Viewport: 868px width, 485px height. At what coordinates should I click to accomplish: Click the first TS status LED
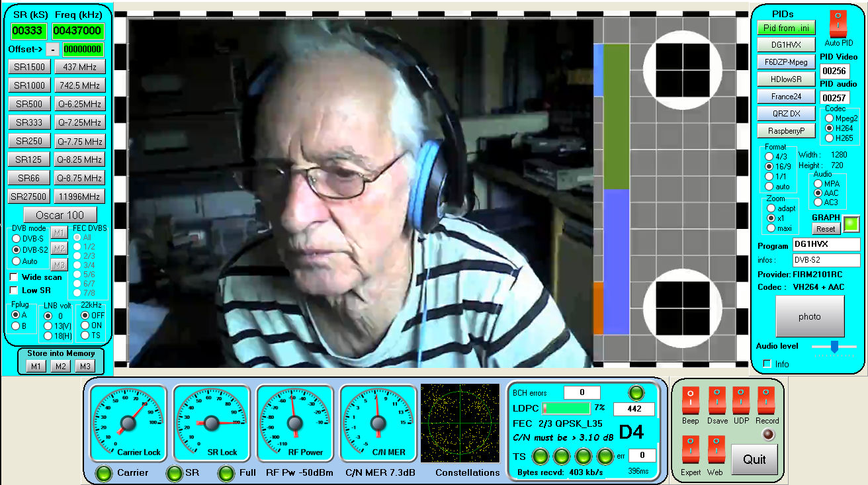click(541, 456)
